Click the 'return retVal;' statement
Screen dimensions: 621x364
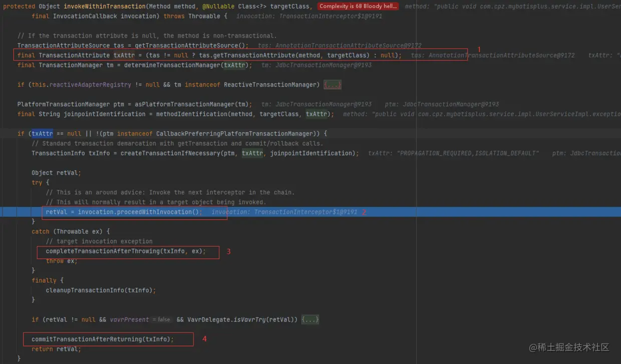click(55, 349)
